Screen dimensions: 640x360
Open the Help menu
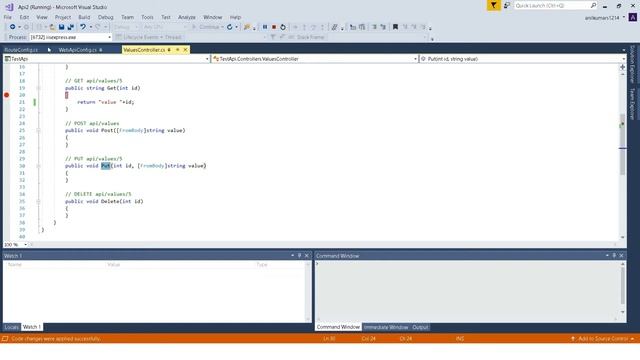(235, 17)
